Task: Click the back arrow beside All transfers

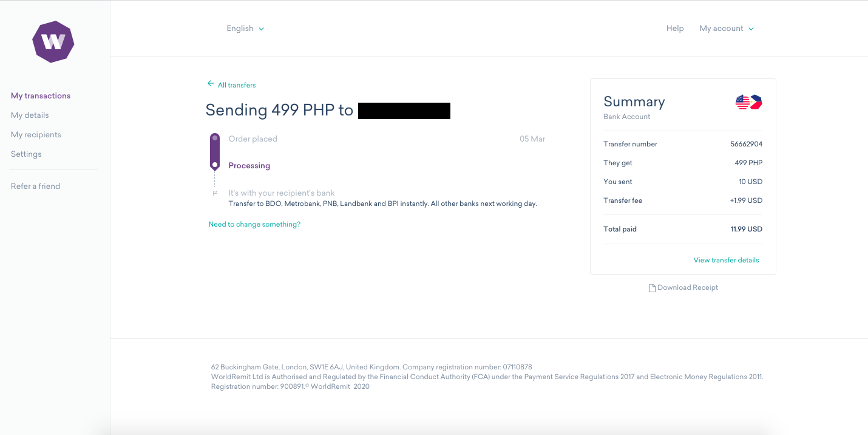Action: click(x=211, y=84)
